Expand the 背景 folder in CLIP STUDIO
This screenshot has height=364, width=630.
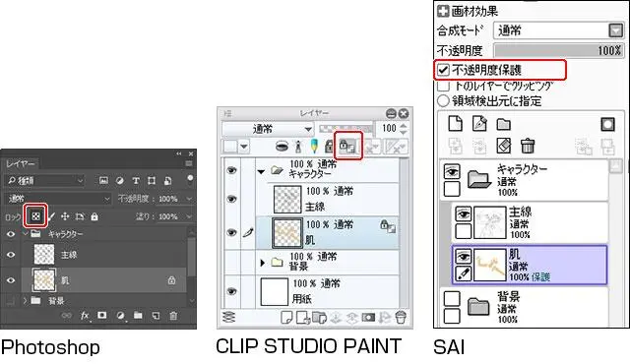263,264
